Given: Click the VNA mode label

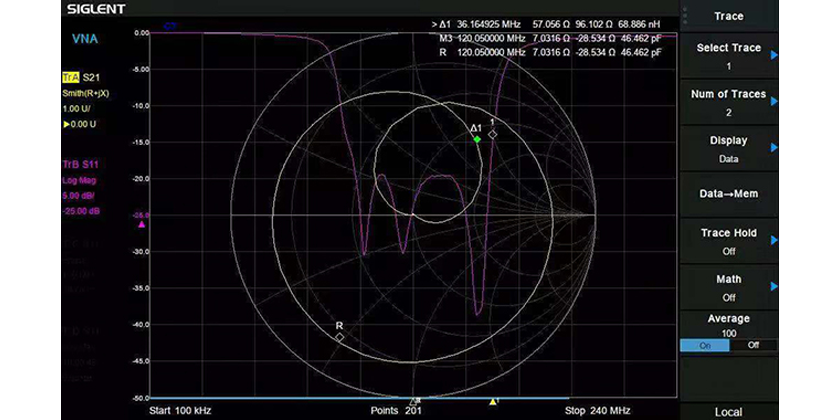Looking at the screenshot, I should coord(85,39).
